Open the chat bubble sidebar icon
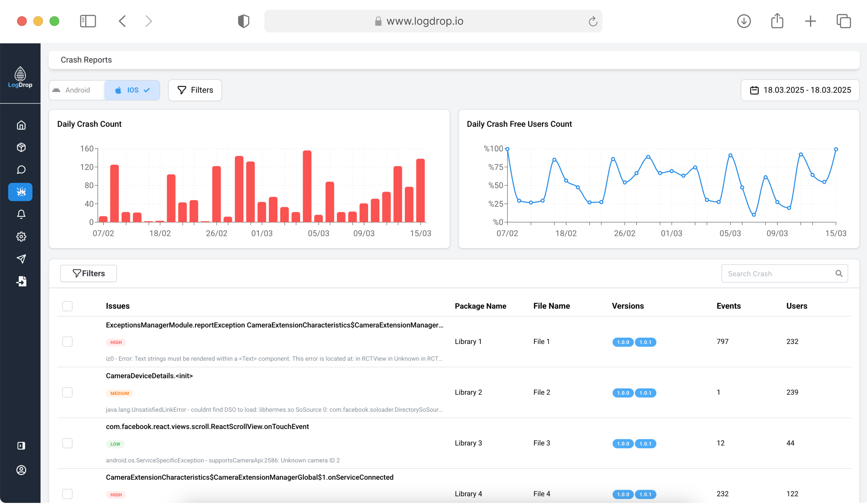867x504 pixels. [21, 170]
